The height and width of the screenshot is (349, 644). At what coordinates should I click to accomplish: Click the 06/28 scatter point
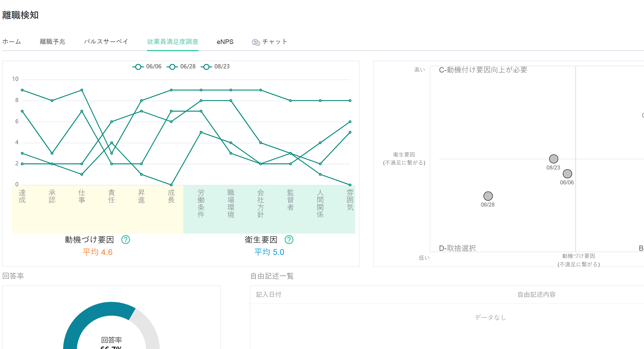tap(488, 196)
